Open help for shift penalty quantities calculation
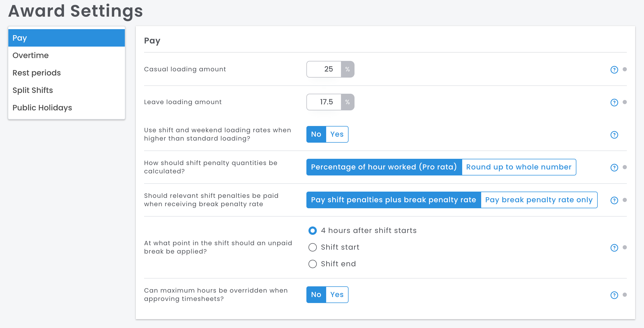Screen dimensions: 644x328 click(614, 167)
